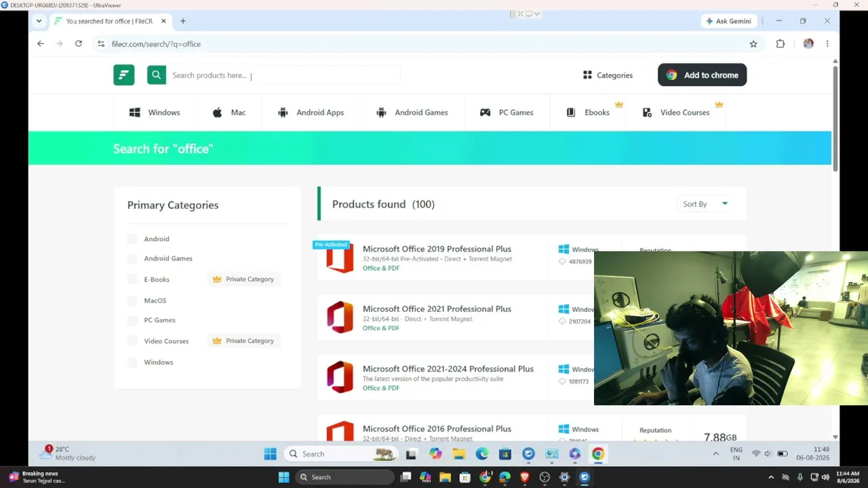Open Microsoft Office 2016 Professional Plus title
868x488 pixels.
click(437, 429)
